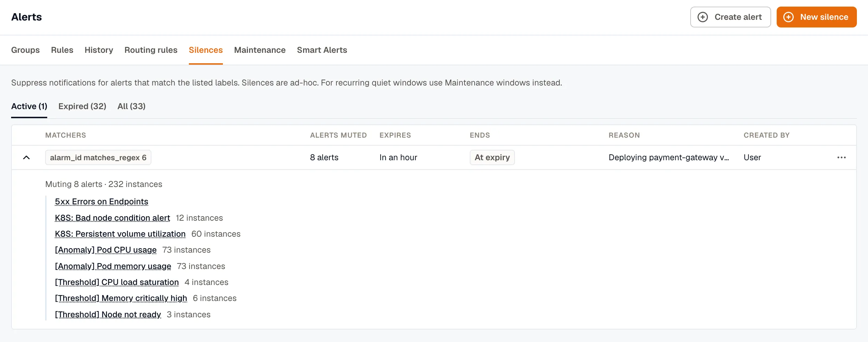Click the User created-by cell
Image resolution: width=868 pixels, height=342 pixels.
coord(752,157)
